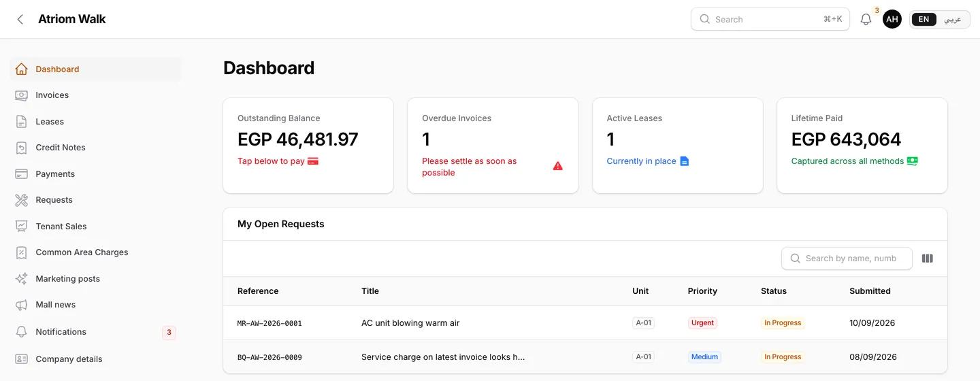The width and height of the screenshot is (980, 381).
Task: Click Service charge on latest invoice title
Action: [x=443, y=357]
